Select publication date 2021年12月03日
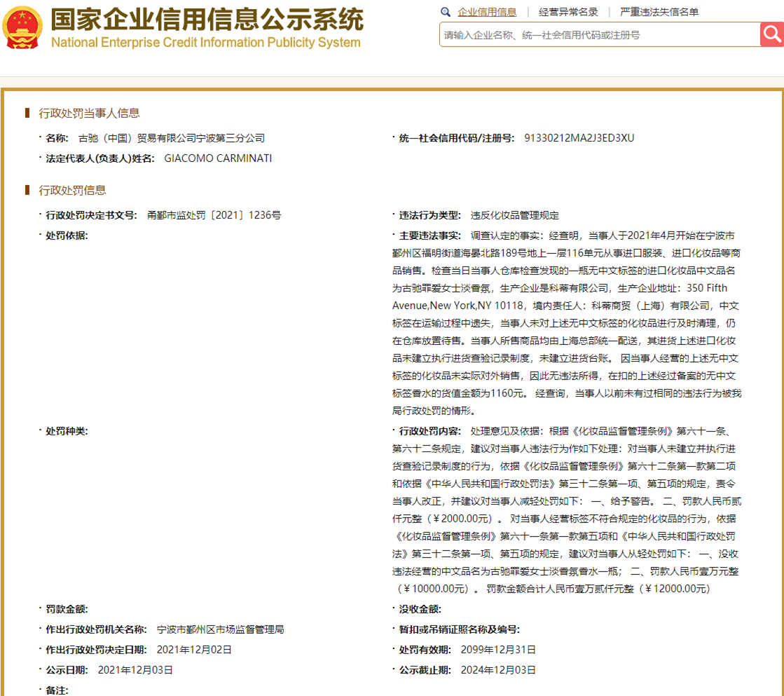Screen dimensions: 784x696 [135, 670]
